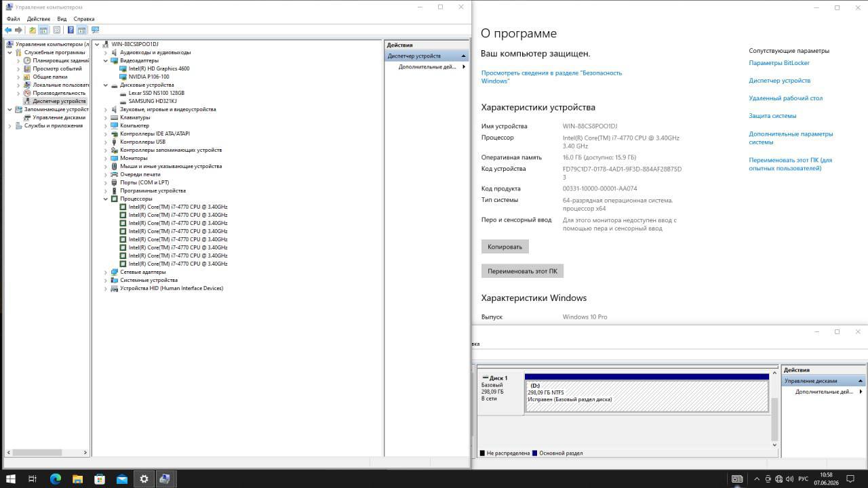Screen dimensions: 868x488
Task: Select the Lexar SSD NS100 128GB disk
Action: pos(156,93)
